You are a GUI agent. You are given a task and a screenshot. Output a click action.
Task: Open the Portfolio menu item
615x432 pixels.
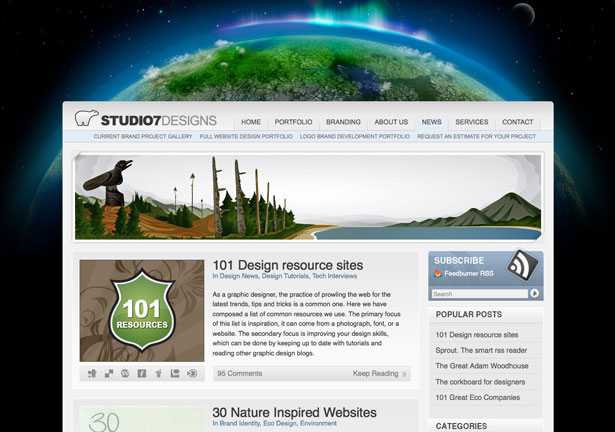[293, 122]
